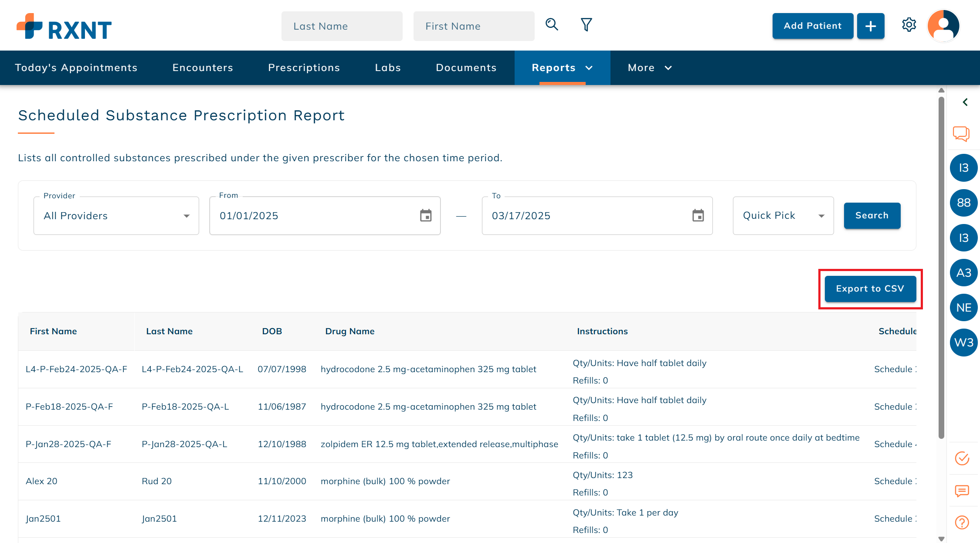This screenshot has height=543, width=980.
Task: Open the user profile avatar
Action: coord(943,26)
